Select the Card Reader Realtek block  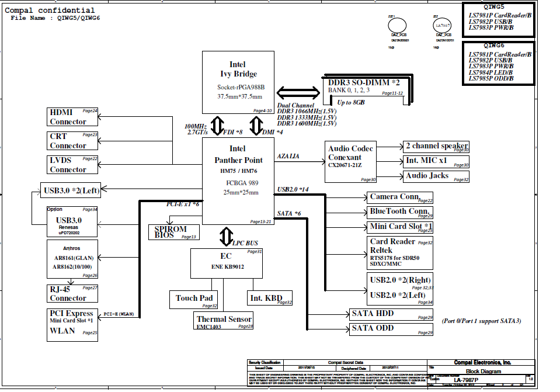[x=400, y=252]
